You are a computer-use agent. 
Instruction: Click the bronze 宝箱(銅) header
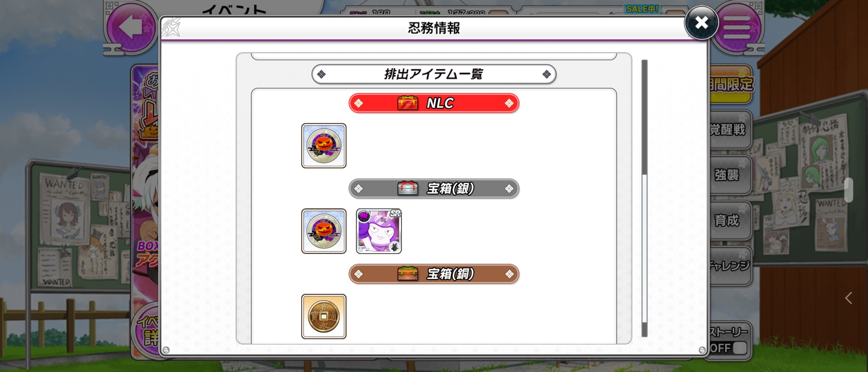click(x=434, y=274)
